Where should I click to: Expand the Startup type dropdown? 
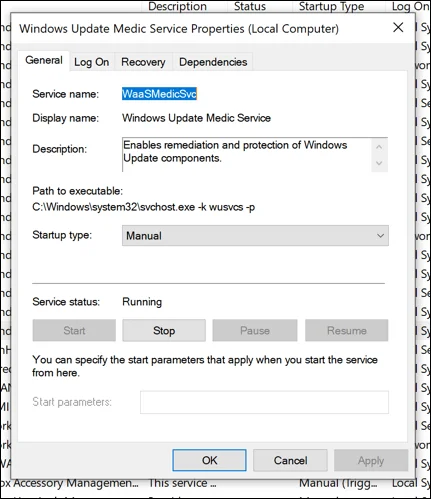[x=255, y=236]
